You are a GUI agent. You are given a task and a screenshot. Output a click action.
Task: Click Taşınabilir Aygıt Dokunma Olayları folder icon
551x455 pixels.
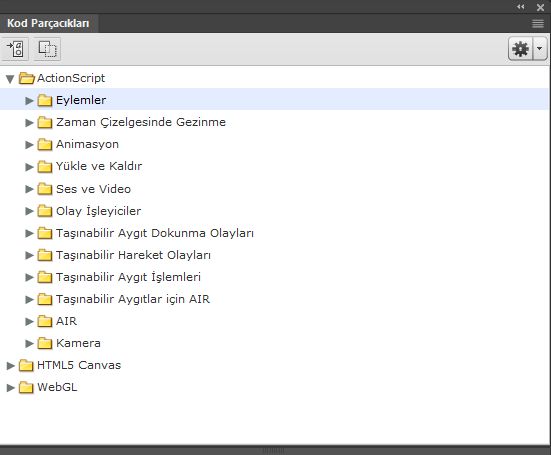pyautogui.click(x=45, y=233)
